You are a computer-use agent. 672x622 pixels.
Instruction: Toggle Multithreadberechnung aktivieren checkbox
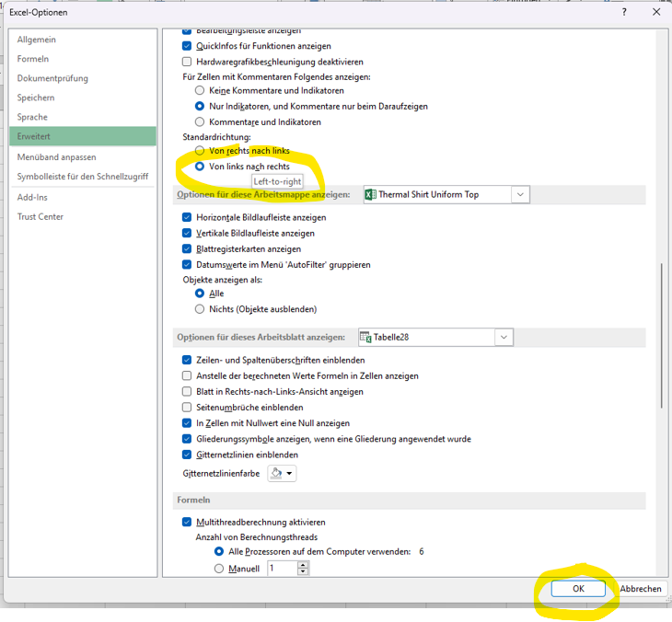187,522
